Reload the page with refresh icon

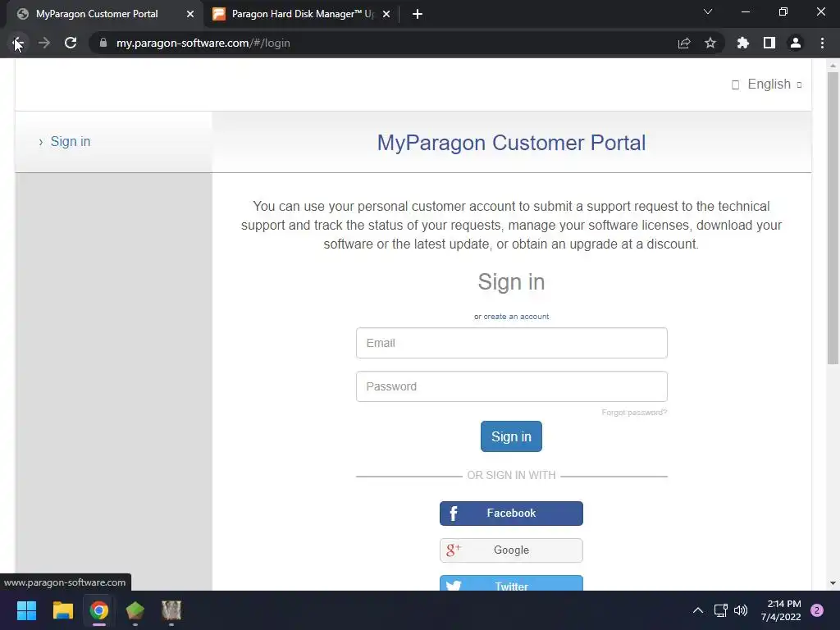pos(71,43)
